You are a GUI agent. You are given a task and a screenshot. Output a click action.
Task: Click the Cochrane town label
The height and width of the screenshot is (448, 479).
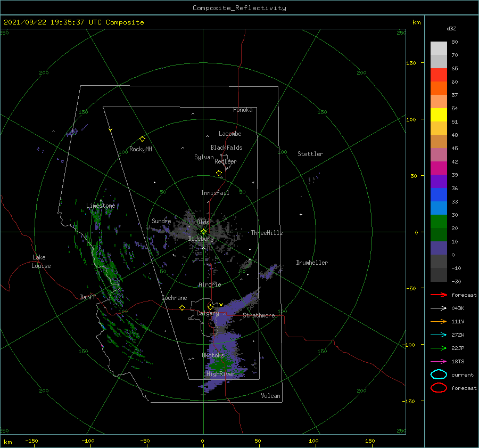tap(174, 298)
